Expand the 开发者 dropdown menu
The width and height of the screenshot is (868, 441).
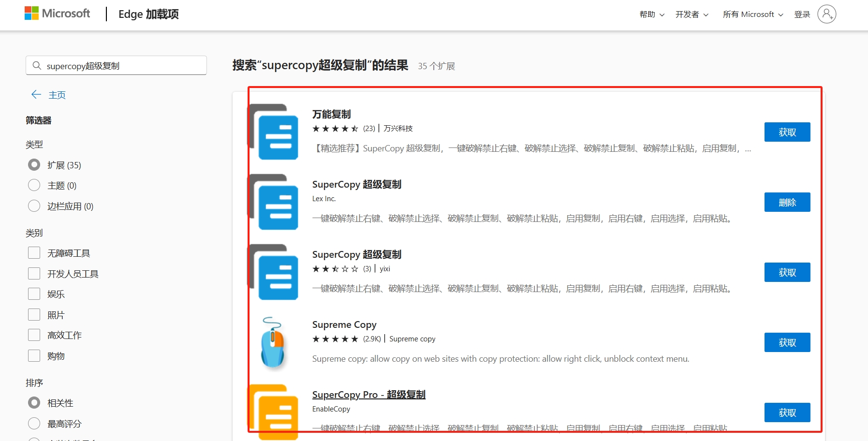pyautogui.click(x=691, y=15)
